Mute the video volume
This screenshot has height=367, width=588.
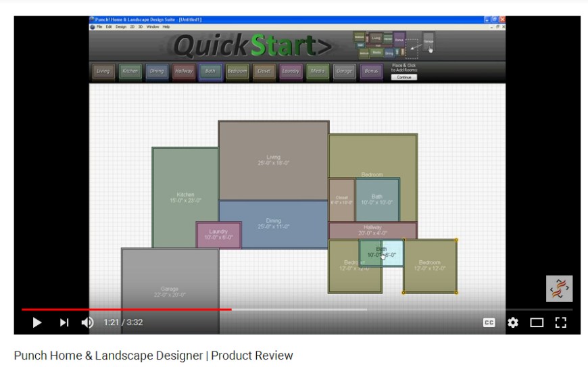pos(87,322)
